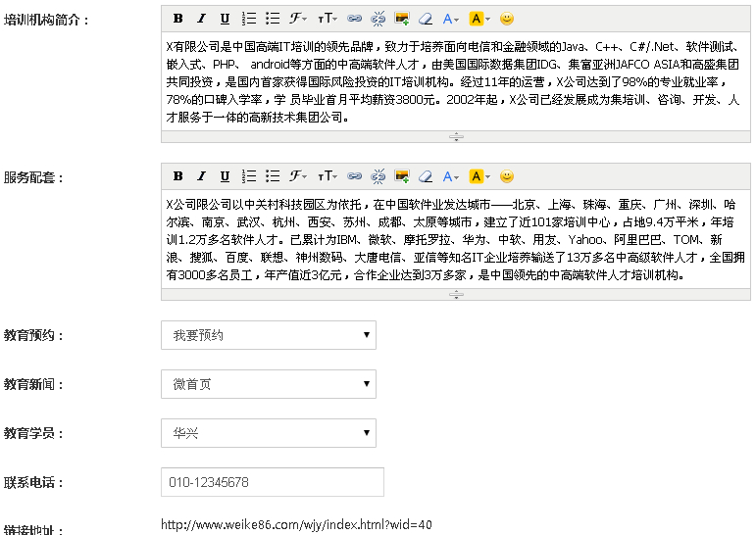Toggle italic in the 培训机构简介 editor
The width and height of the screenshot is (756, 535).
pyautogui.click(x=201, y=19)
